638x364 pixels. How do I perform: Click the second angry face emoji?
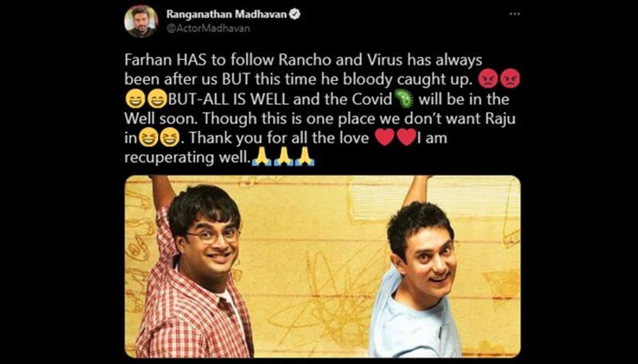[510, 79]
